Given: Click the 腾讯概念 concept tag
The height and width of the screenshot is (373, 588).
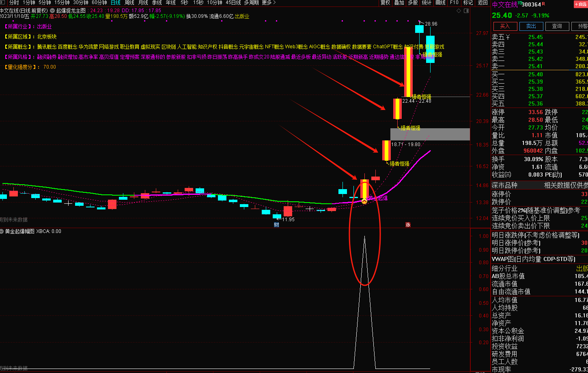Looking at the screenshot, I should pos(47,47).
